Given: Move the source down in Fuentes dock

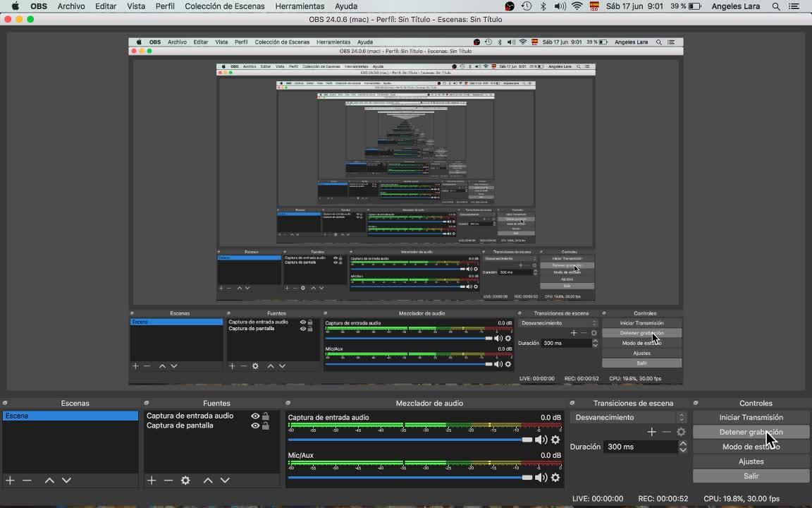Looking at the screenshot, I should pos(225,480).
